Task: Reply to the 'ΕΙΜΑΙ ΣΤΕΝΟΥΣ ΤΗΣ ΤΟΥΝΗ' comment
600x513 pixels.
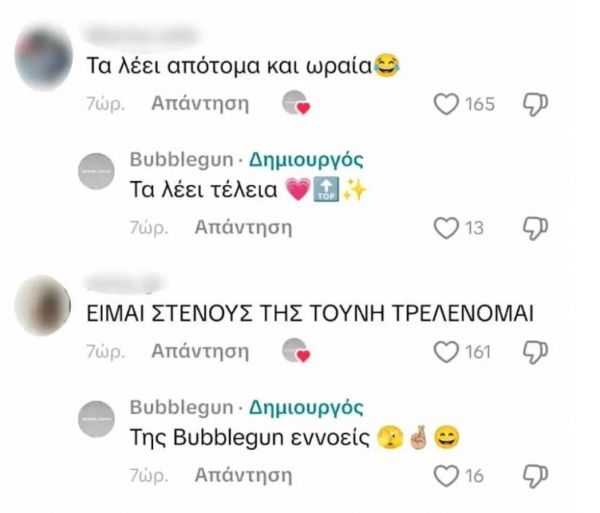Action: click(x=200, y=351)
